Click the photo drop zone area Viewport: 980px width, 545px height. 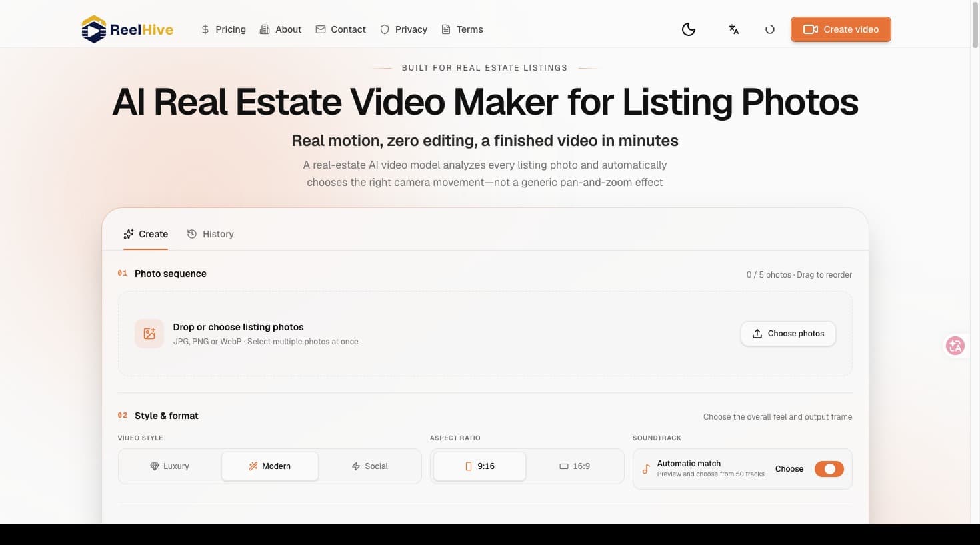coord(485,334)
